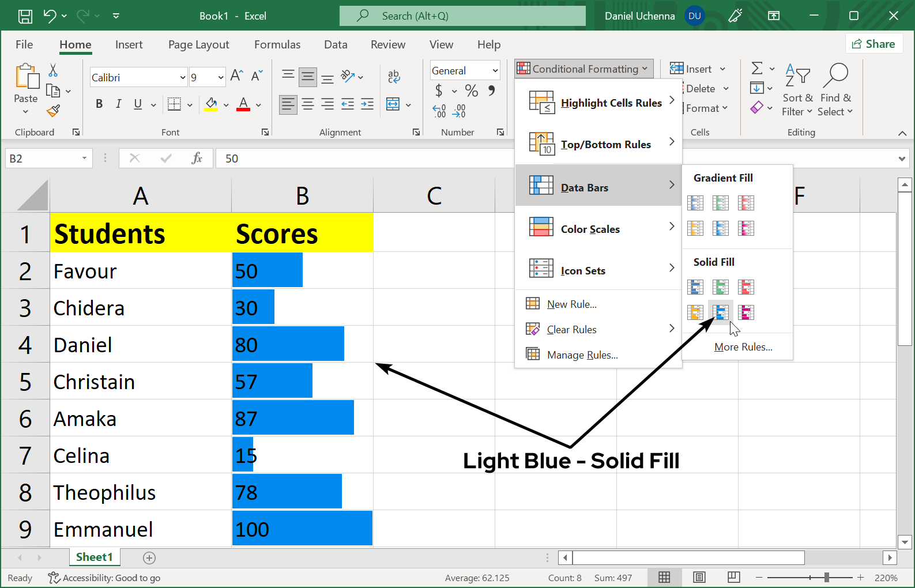Viewport: 915px width, 588px height.
Task: Adjust the zoom slider handle
Action: 827,577
